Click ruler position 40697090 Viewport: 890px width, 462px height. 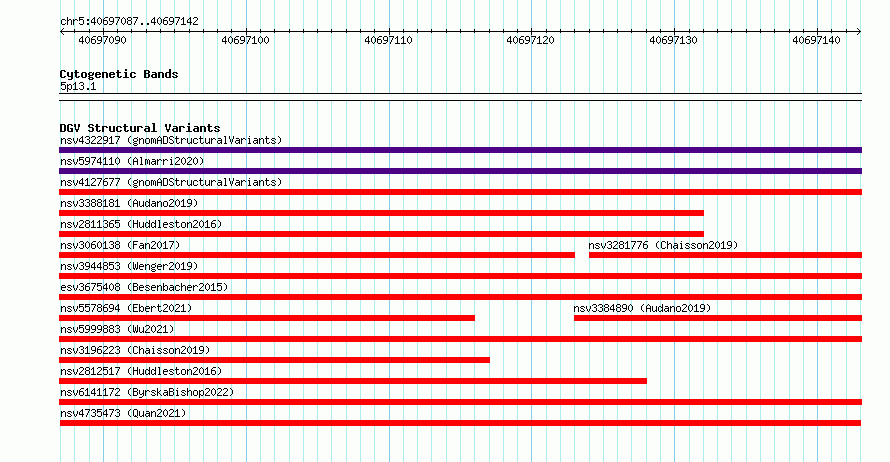tap(102, 40)
